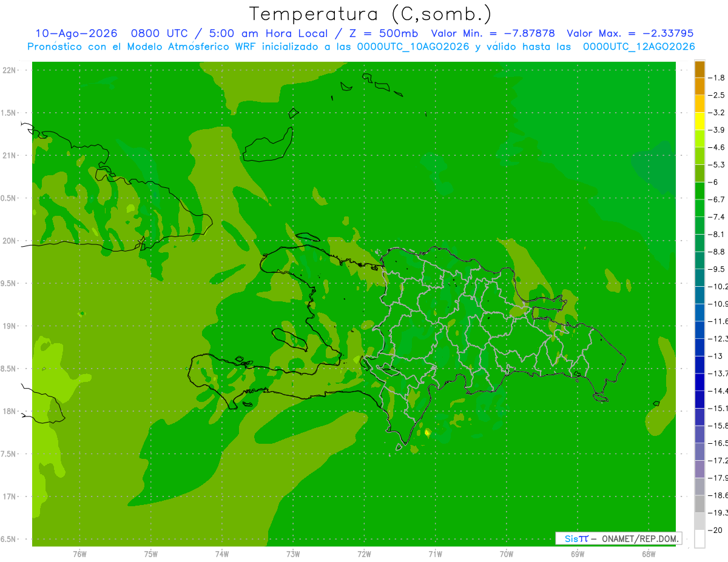728x562 pixels.
Task: Click the "76W" longitude label
Action: pos(79,554)
